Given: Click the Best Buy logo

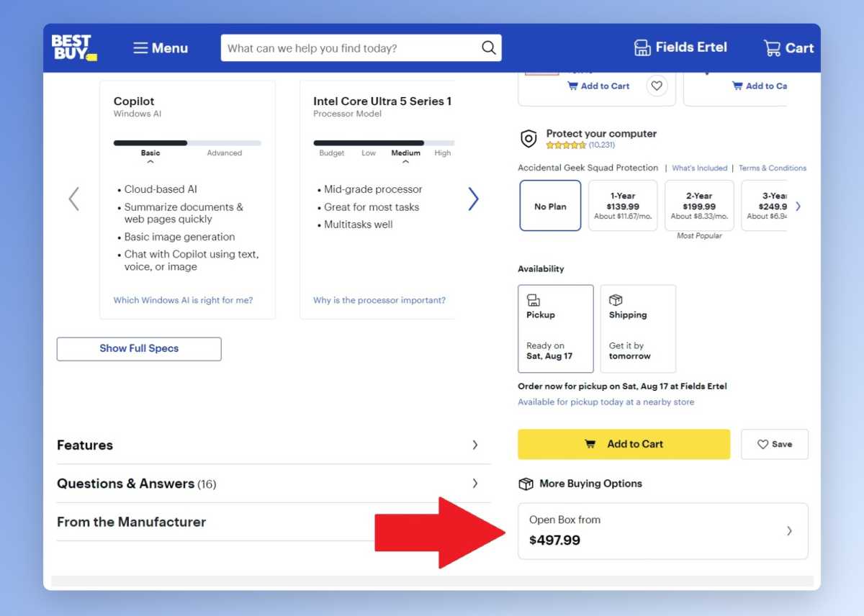Looking at the screenshot, I should [x=73, y=47].
